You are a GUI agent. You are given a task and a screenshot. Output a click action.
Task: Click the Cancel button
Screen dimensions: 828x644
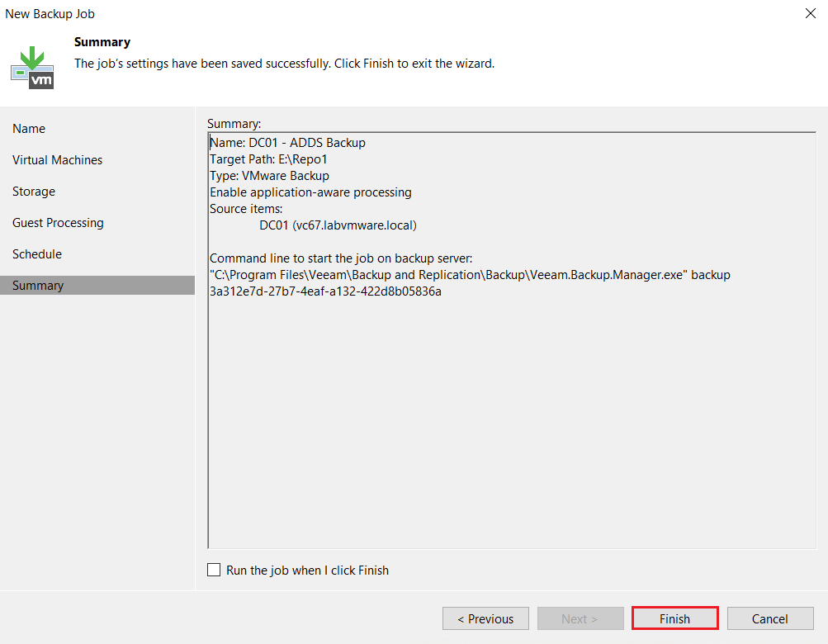[770, 618]
